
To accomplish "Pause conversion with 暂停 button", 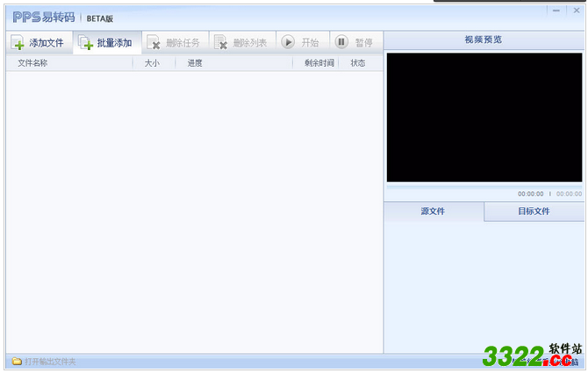I will click(356, 42).
